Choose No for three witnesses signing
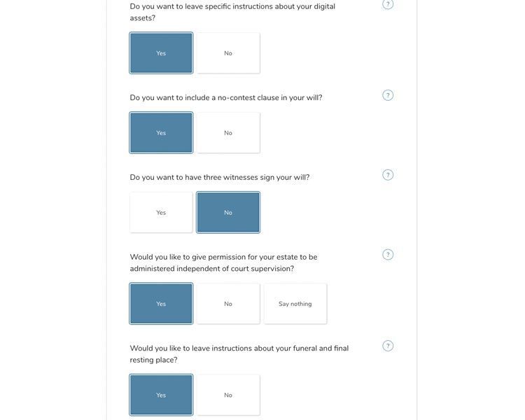This screenshot has width=525, height=420. coord(228,213)
